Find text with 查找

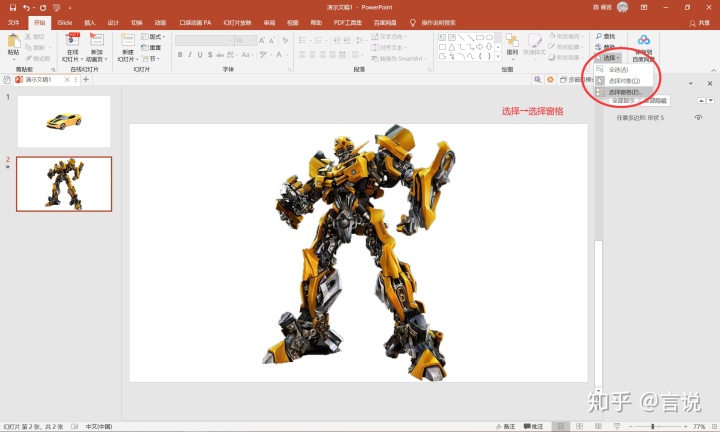pos(606,36)
